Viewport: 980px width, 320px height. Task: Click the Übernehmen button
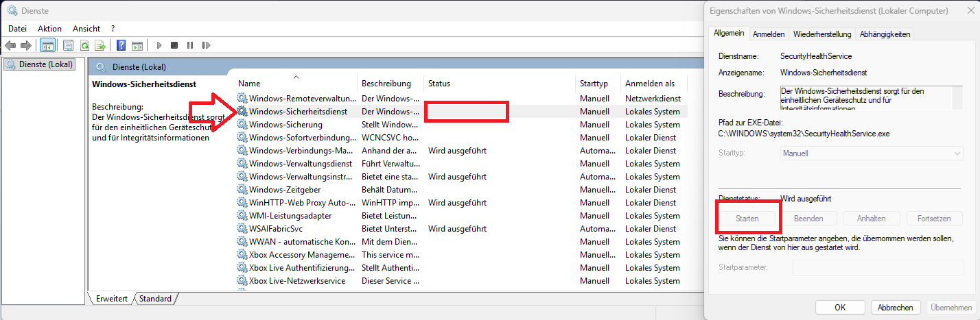(951, 308)
